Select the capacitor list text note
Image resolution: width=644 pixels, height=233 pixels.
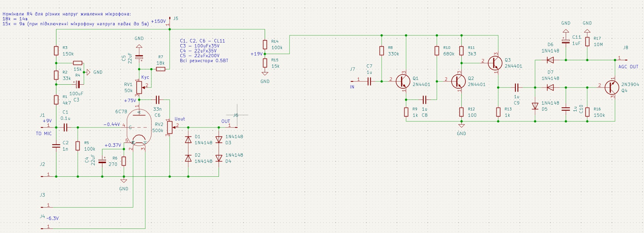point(204,51)
